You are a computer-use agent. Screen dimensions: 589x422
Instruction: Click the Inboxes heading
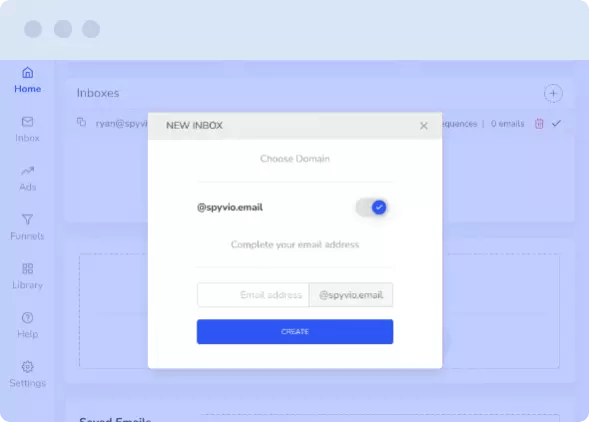(98, 93)
